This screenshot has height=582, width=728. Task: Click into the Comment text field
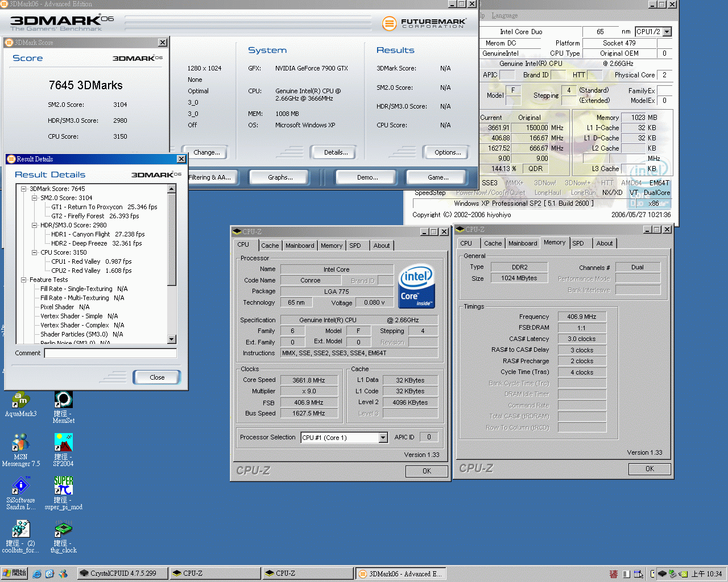110,354
